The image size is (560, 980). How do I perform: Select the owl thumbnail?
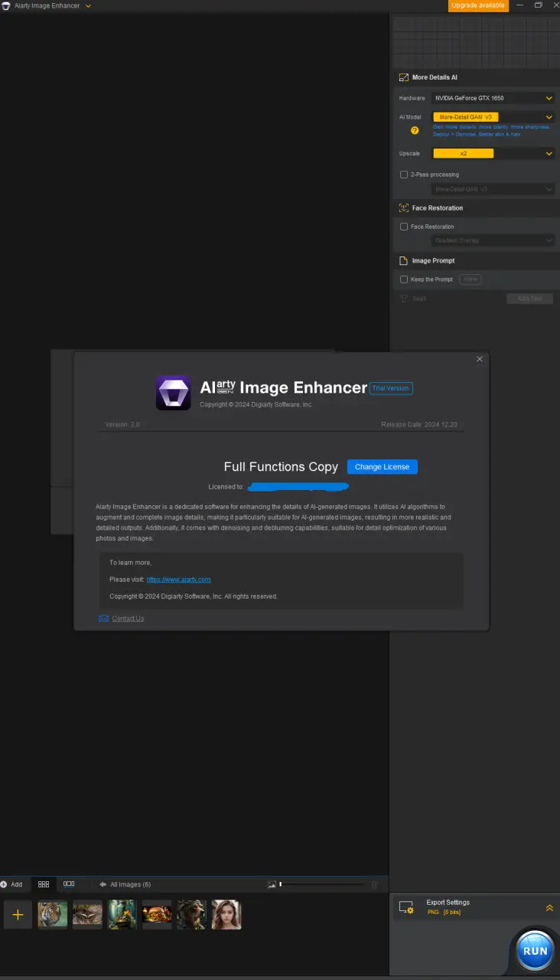coord(87,914)
